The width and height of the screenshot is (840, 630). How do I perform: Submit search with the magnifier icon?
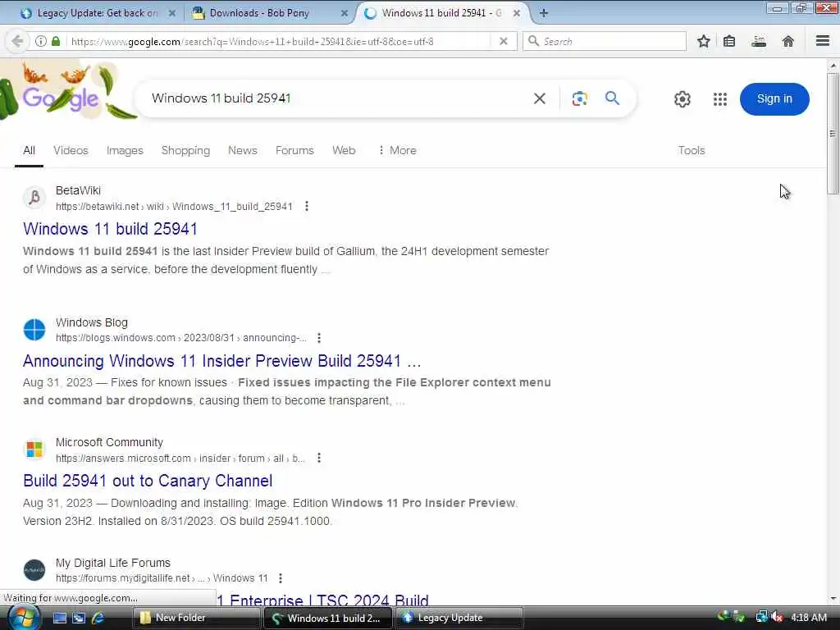point(612,98)
